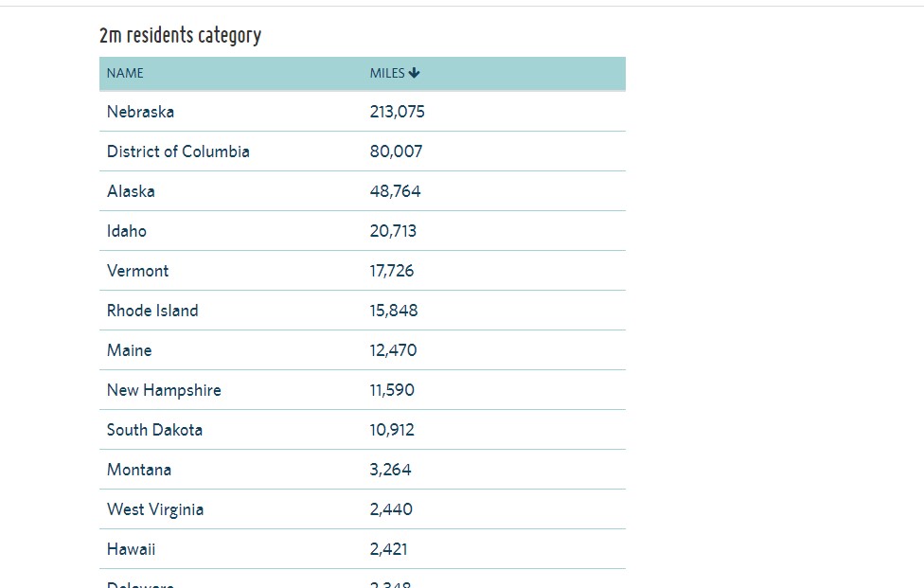Select the Vermont row
This screenshot has height=588, width=924.
pos(363,271)
